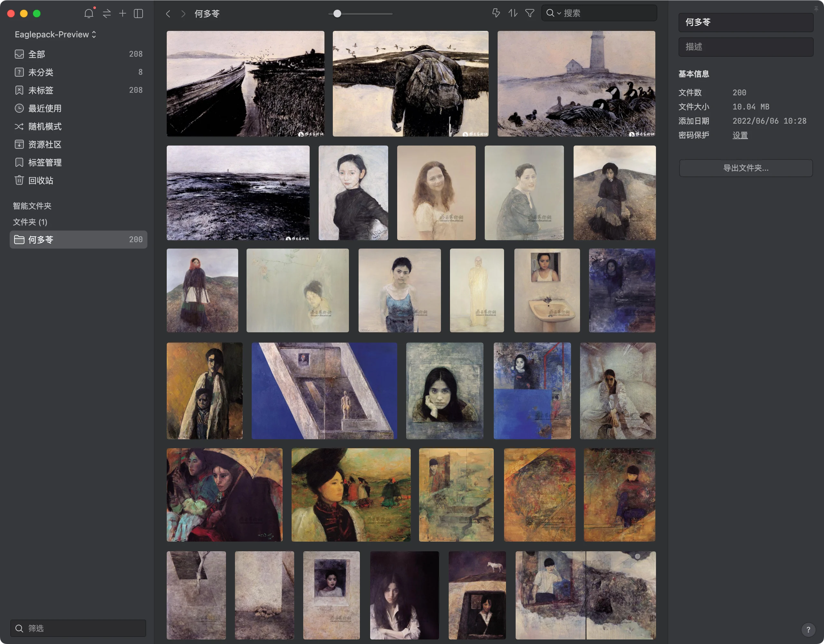
Task: Click the date 2022/06/06 10:28
Action: pyautogui.click(x=769, y=121)
